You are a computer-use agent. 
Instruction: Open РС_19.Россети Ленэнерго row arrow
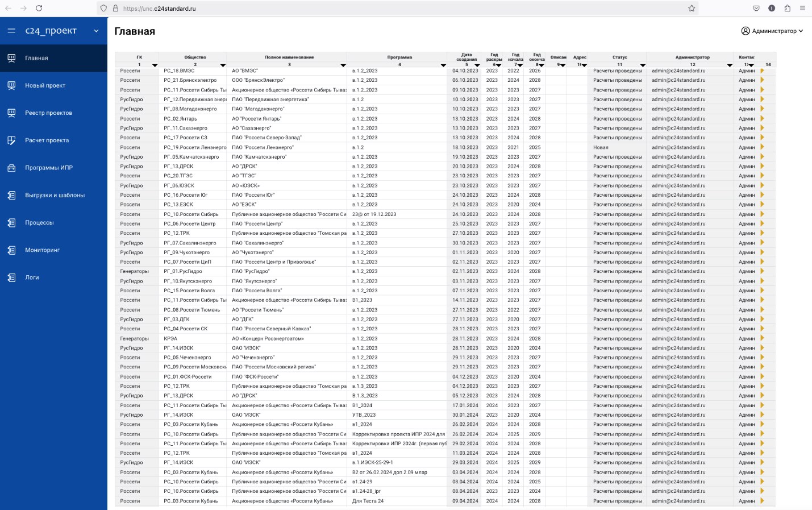click(x=762, y=147)
